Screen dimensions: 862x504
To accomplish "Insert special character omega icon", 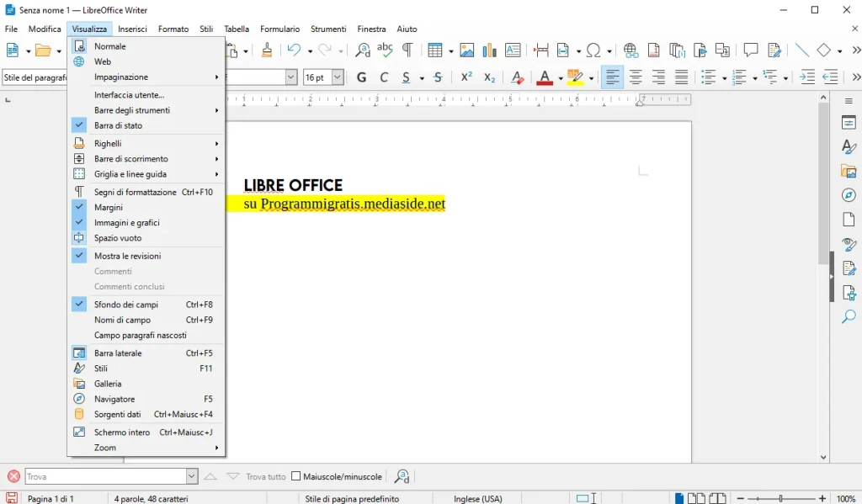I will click(x=593, y=50).
